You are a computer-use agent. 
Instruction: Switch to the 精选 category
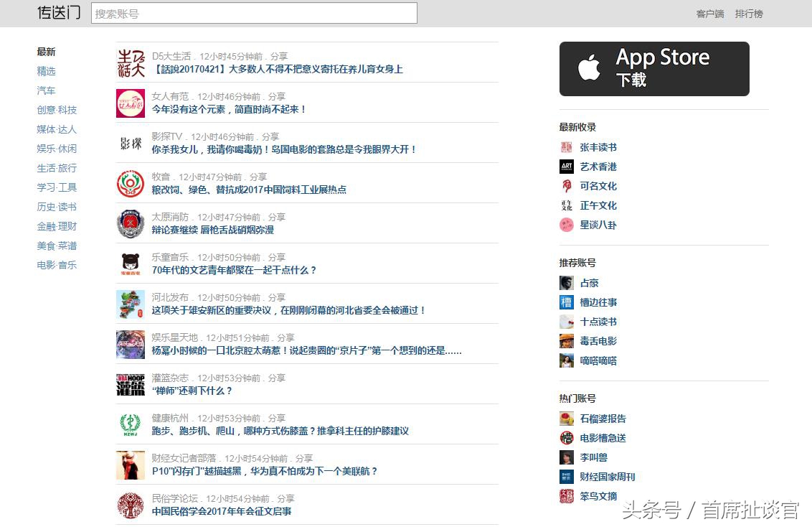[47, 71]
